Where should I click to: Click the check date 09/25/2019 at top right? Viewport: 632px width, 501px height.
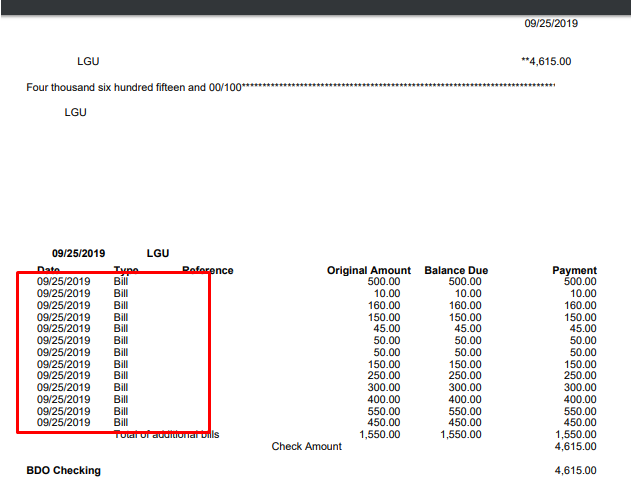point(551,23)
